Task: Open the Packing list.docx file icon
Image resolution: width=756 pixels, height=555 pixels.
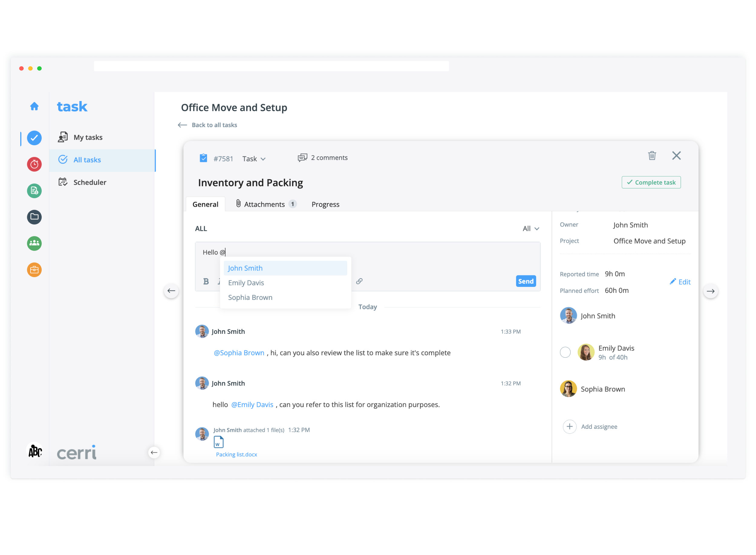Action: click(x=219, y=442)
